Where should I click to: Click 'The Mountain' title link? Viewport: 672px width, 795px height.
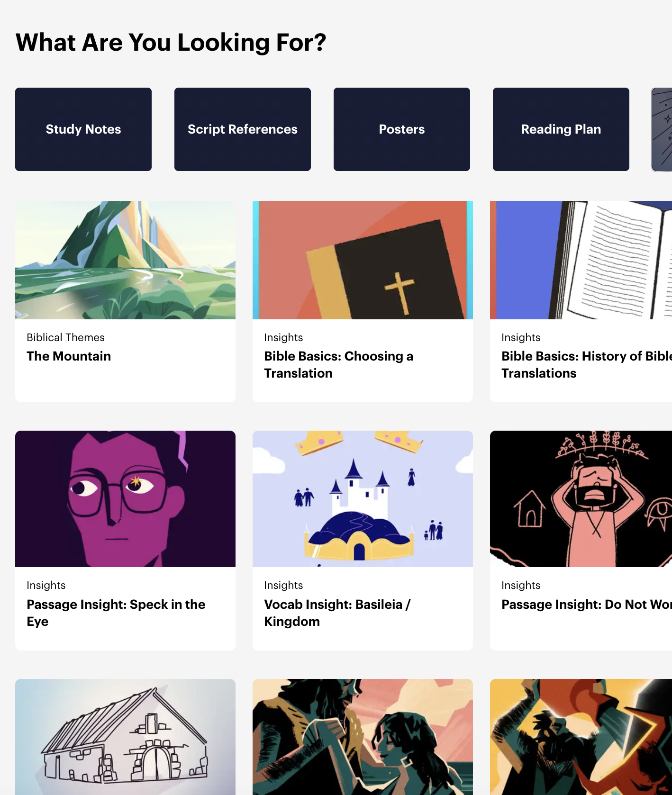(69, 356)
